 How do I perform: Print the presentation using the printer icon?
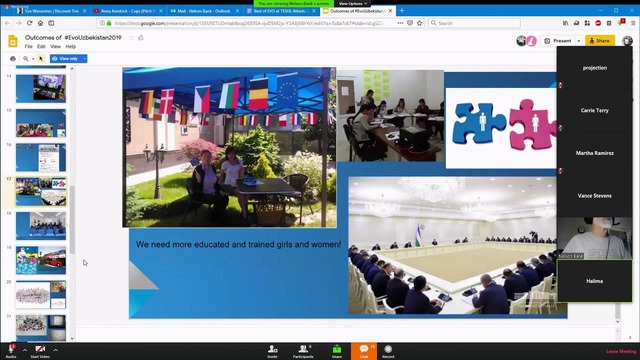click(13, 59)
